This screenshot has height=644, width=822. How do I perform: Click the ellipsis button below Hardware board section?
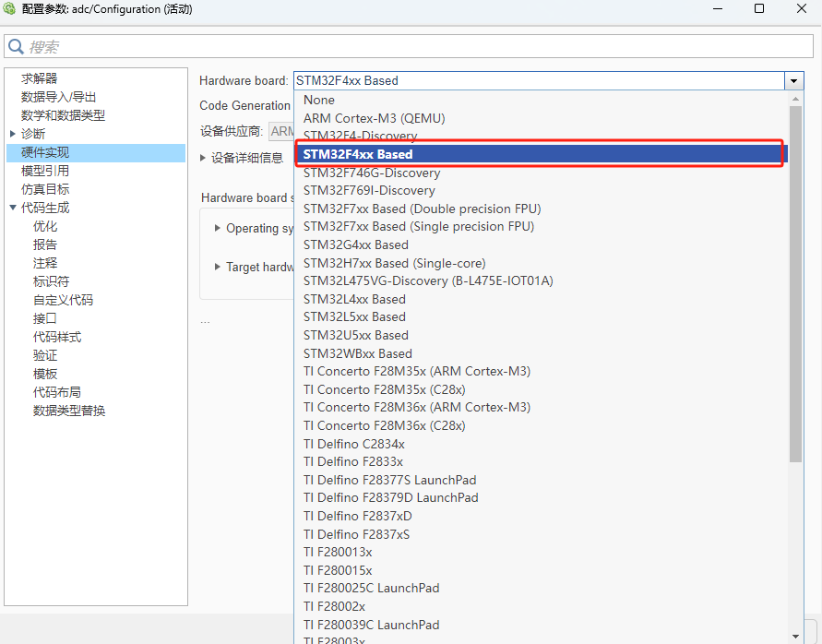click(205, 320)
